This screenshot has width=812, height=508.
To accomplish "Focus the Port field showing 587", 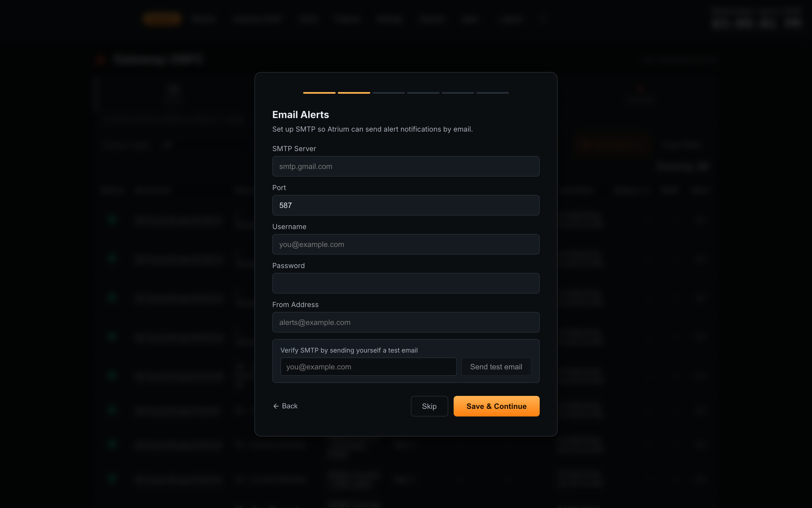I will (x=406, y=205).
